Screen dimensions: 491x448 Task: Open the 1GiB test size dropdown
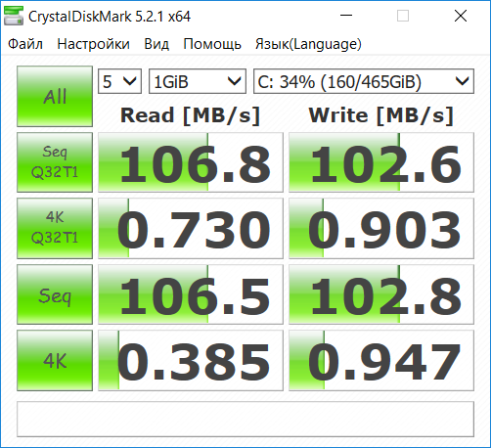coord(198,81)
